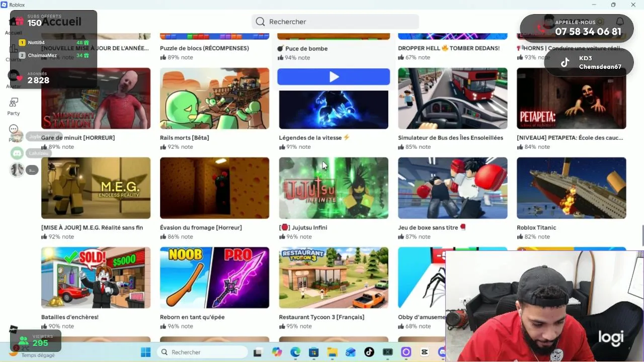Click the 96% note under Jujutsu Infini
Screen dimensions: 644x362
click(x=295, y=237)
